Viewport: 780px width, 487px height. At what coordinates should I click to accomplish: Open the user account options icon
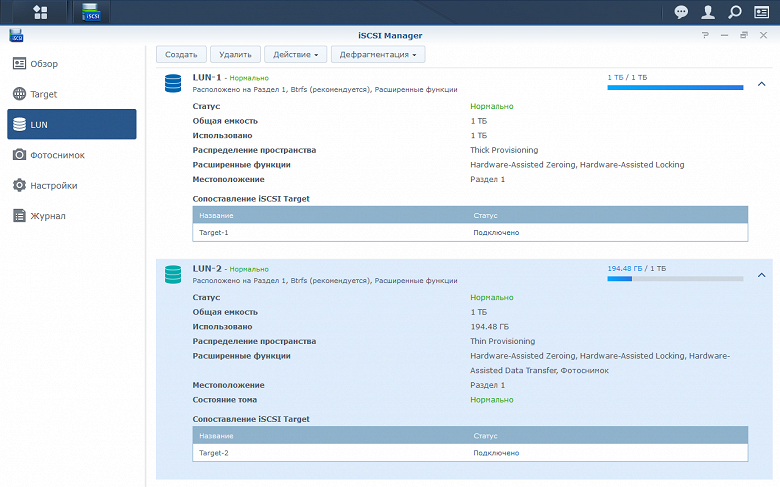tap(708, 12)
